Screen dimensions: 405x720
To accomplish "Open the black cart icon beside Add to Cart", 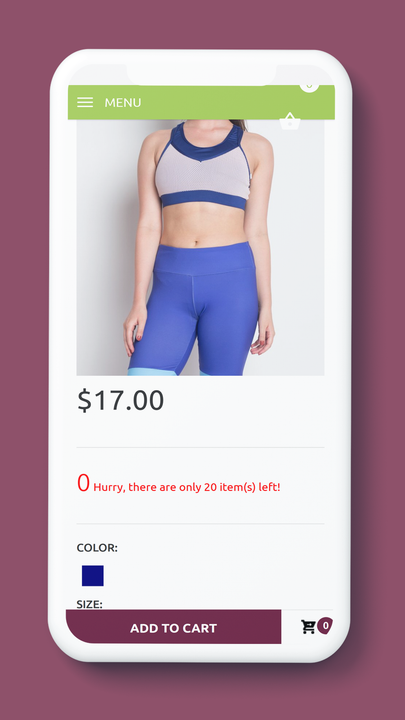I will pos(308,627).
